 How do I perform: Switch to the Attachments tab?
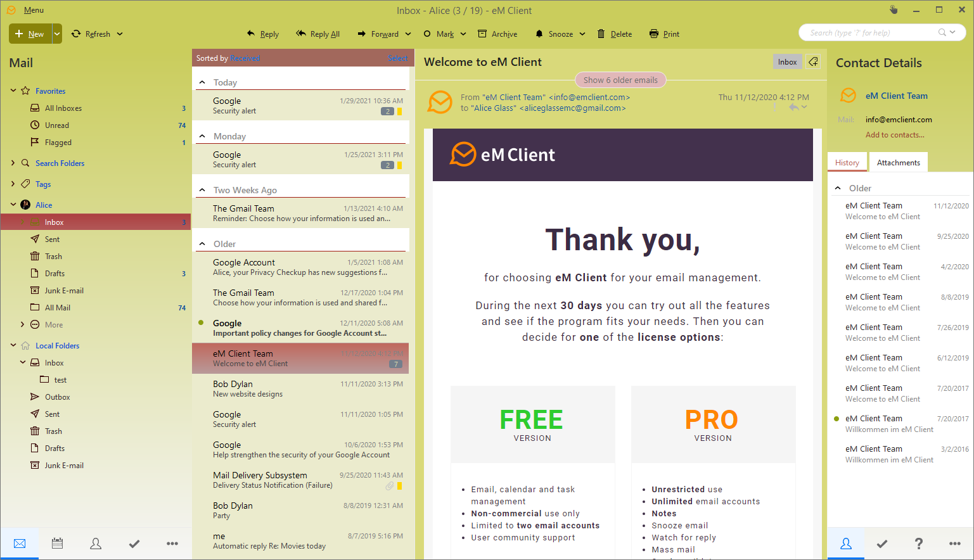898,163
